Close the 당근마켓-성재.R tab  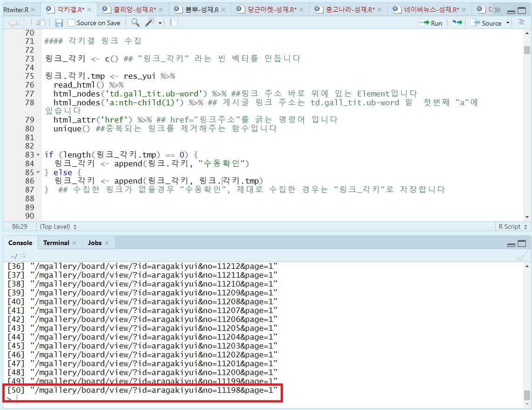coord(302,10)
